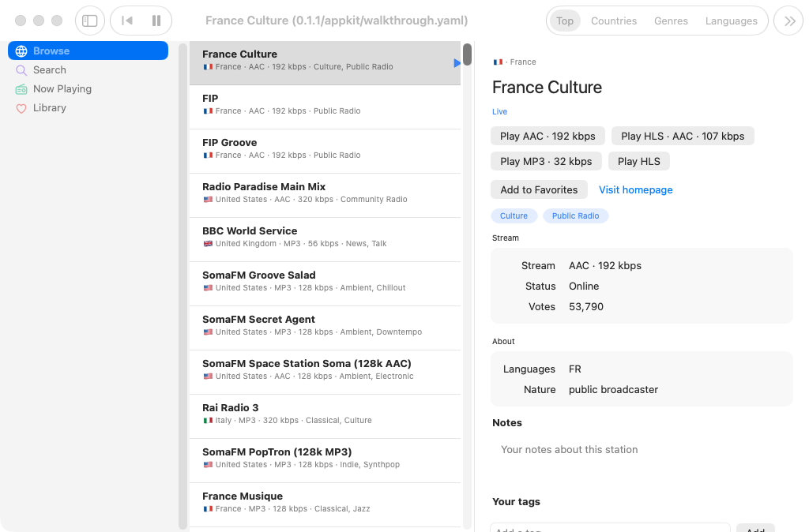The width and height of the screenshot is (809, 532).
Task: Choose the BBC World Service station
Action: pyautogui.click(x=325, y=240)
